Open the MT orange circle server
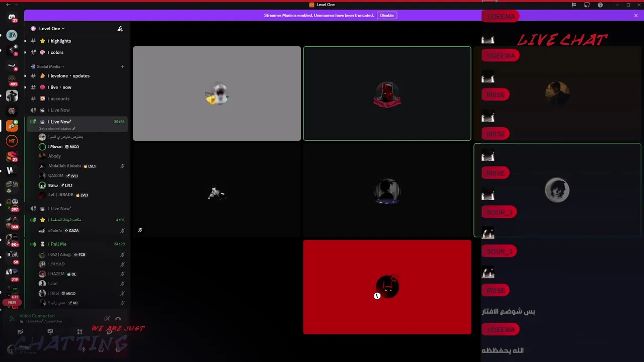This screenshot has height=362, width=644. coord(12,141)
